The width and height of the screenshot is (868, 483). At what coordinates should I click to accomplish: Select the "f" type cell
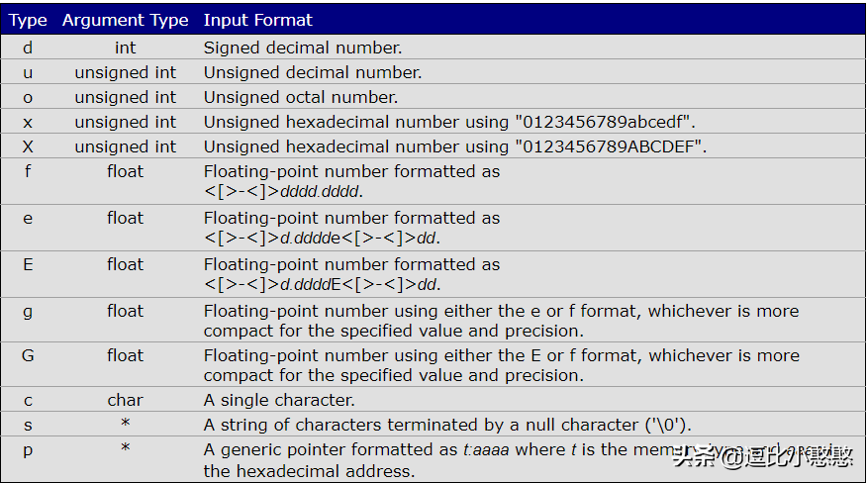coord(28,171)
